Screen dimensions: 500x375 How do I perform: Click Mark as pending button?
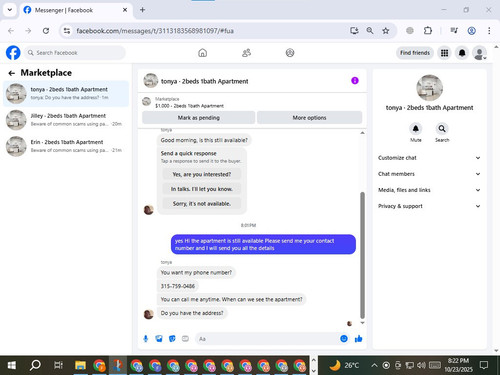pos(199,118)
